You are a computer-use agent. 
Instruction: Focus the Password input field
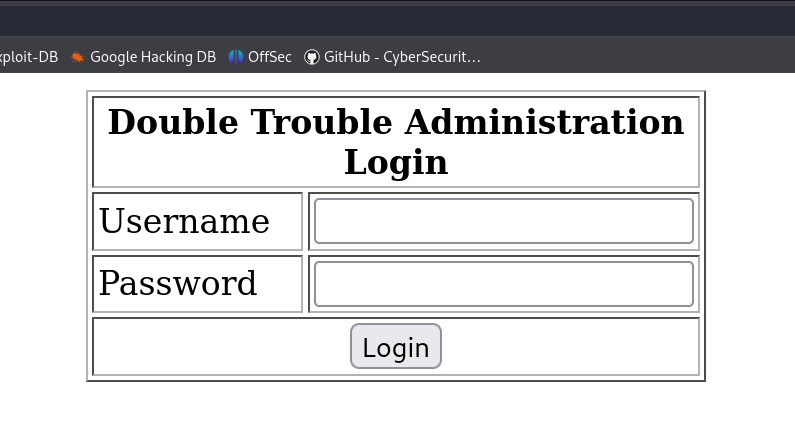click(x=503, y=284)
